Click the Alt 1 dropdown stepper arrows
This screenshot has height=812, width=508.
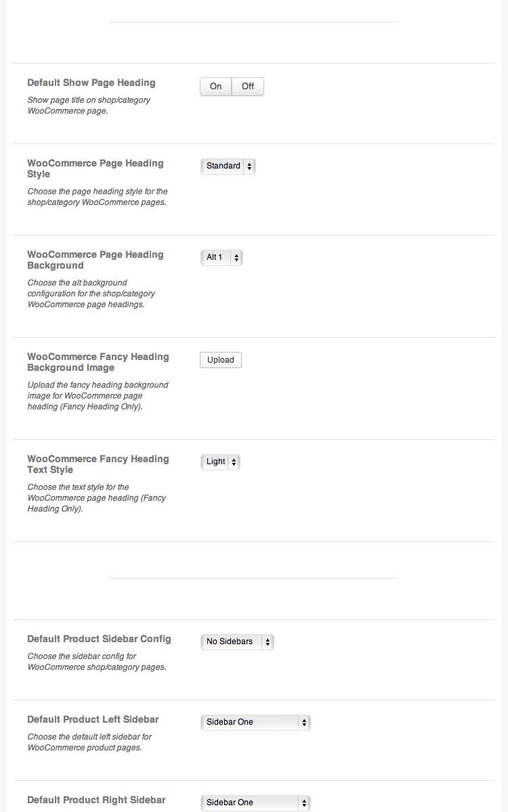coord(236,257)
